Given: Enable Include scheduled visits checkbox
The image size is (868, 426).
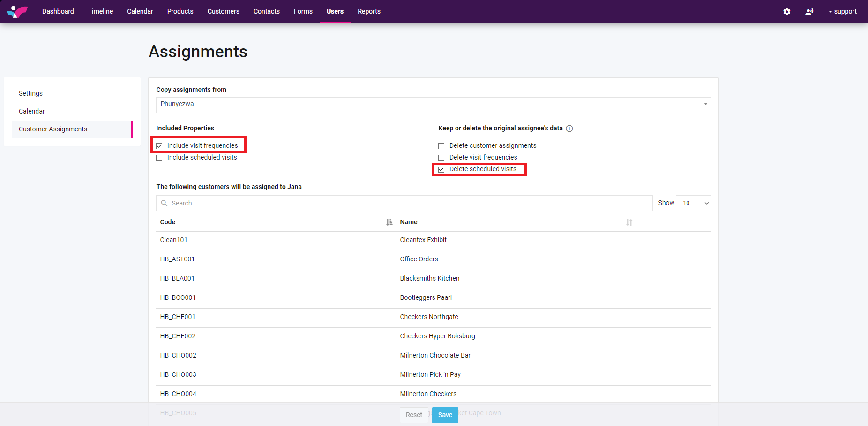Looking at the screenshot, I should click(x=159, y=158).
